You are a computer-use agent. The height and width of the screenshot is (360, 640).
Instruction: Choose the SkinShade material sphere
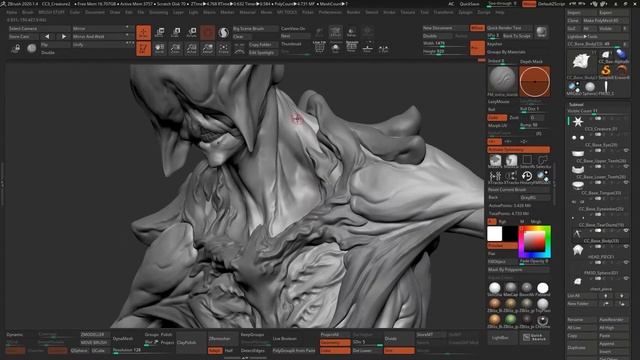495,288
